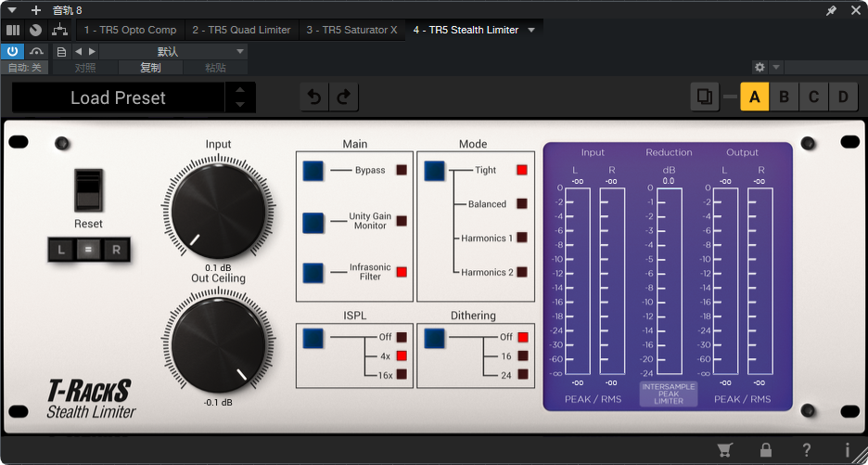This screenshot has width=868, height=465.
Task: Click the 自动: 关 automation button
Action: [x=24, y=68]
